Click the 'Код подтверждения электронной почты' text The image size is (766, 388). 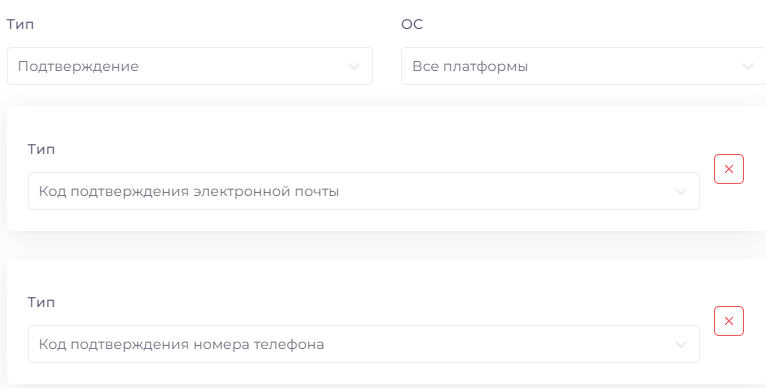pyautogui.click(x=189, y=192)
